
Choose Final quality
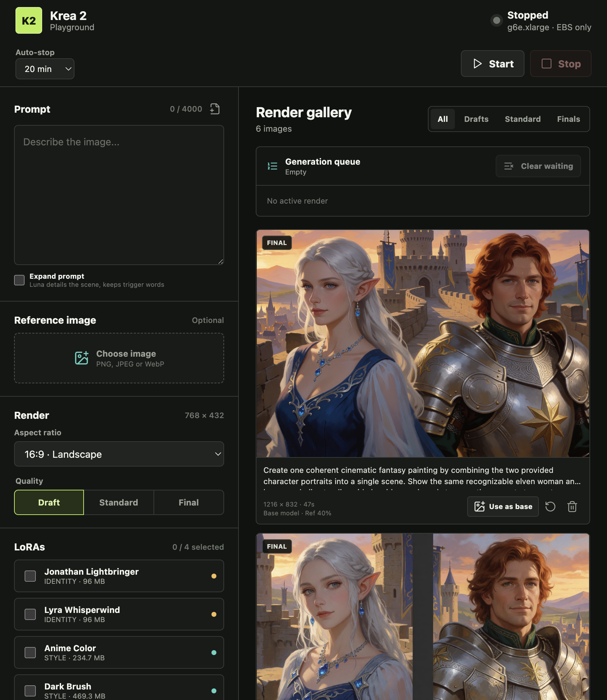click(x=189, y=502)
